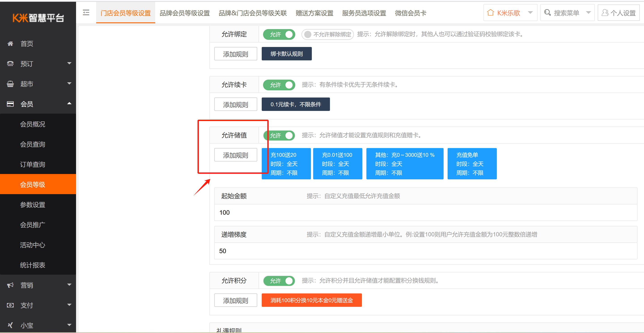Click the sidebar collapse hamburger icon
This screenshot has width=644, height=333.
click(x=86, y=13)
